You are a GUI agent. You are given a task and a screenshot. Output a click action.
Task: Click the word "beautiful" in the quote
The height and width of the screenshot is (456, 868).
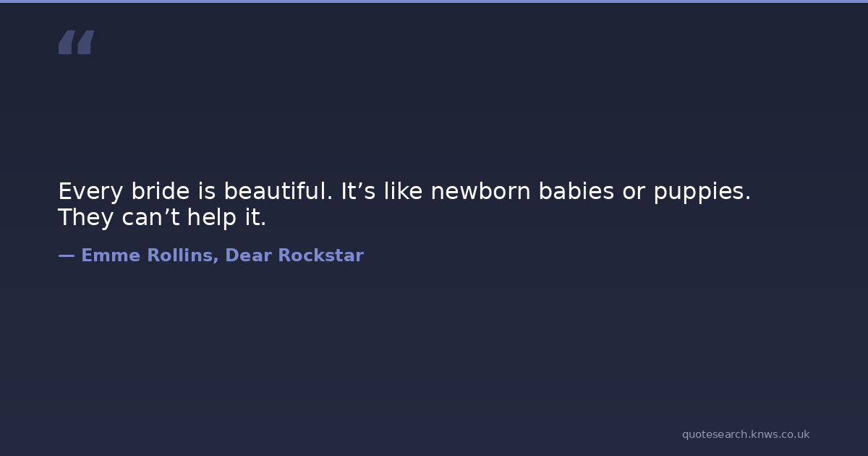(x=278, y=192)
